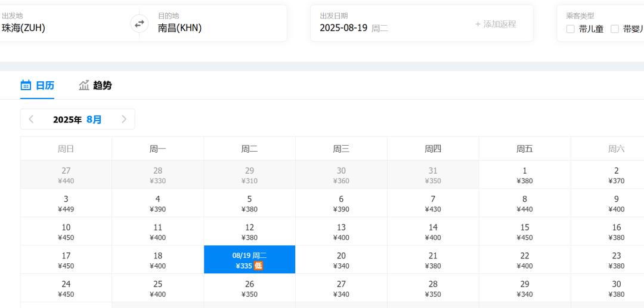This screenshot has width=644, height=308.
Task: Open the 目的地 南昌(KHN) field
Action: (213, 23)
